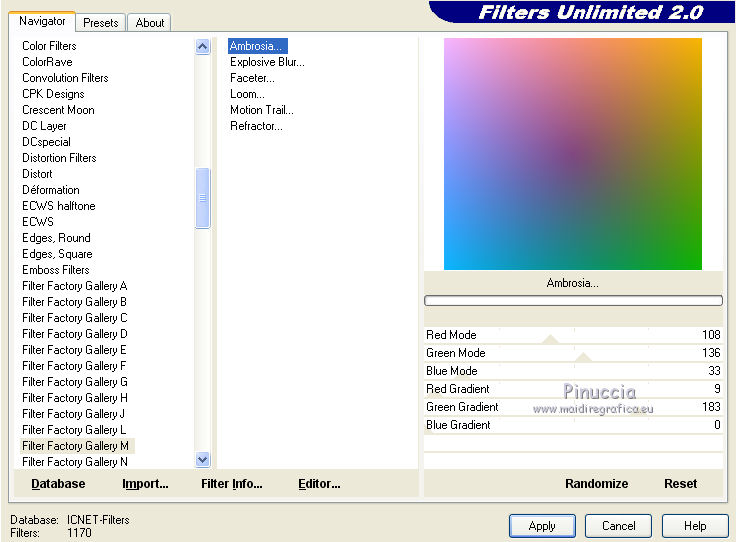736x542 pixels.
Task: Click the category list scroll up arrow
Action: (x=202, y=46)
